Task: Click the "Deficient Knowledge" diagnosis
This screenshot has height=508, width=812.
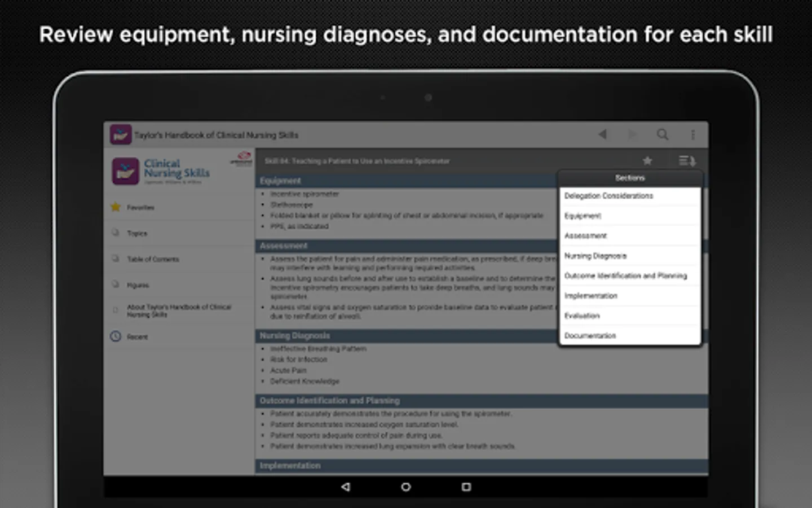Action: (x=304, y=381)
